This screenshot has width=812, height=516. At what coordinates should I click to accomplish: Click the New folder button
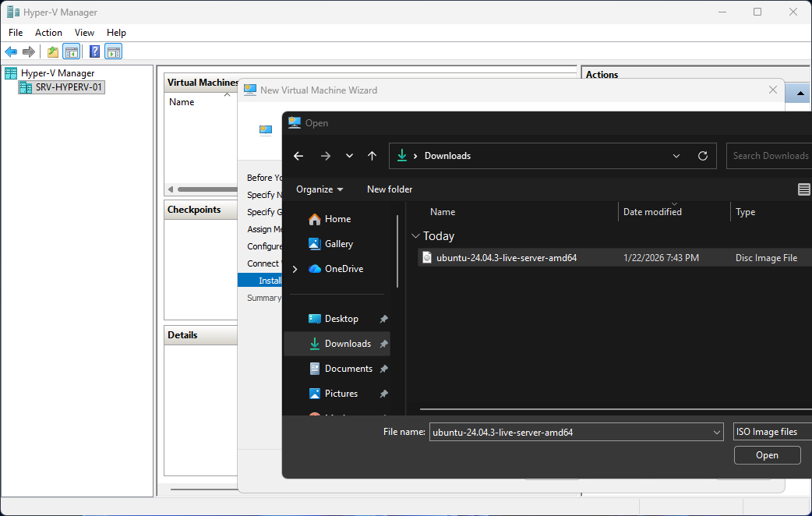(390, 189)
